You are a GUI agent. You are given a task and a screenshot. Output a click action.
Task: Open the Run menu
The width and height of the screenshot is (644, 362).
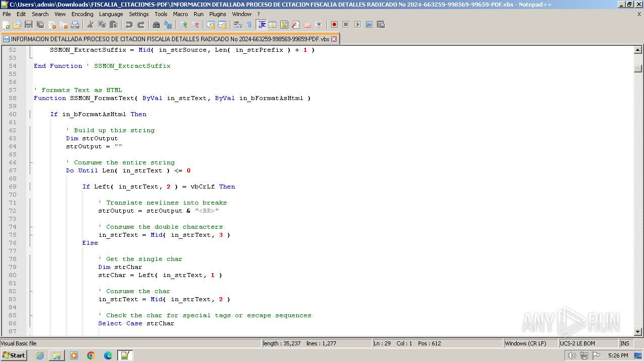[199, 14]
